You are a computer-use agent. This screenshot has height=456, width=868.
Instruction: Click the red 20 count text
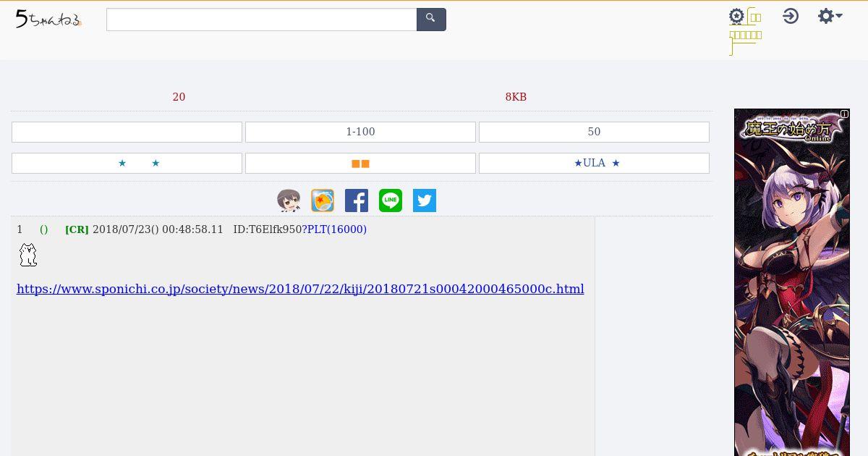click(179, 97)
